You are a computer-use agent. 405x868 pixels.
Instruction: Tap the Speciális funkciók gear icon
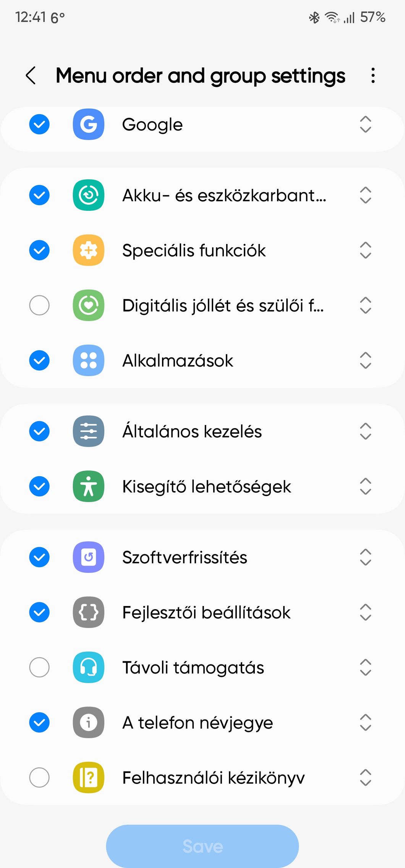click(88, 250)
